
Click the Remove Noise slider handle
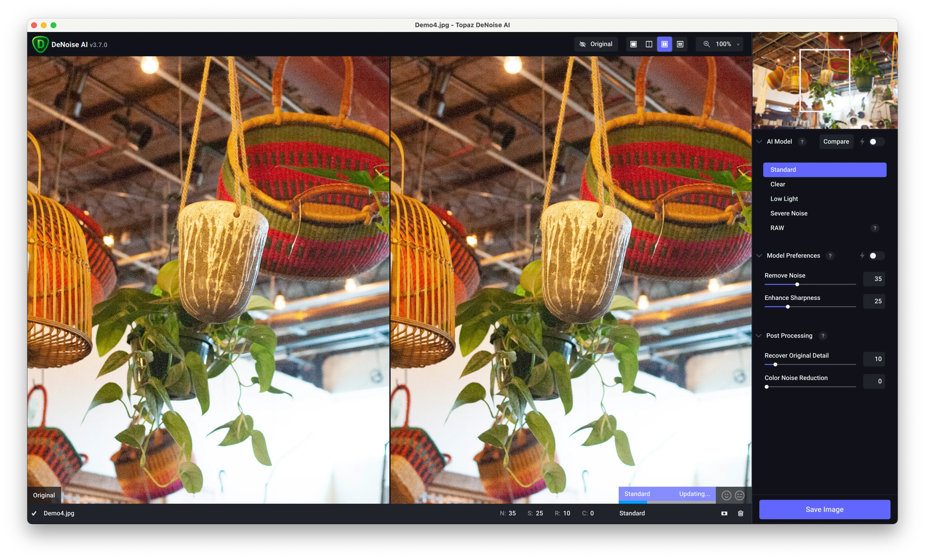[x=797, y=284]
